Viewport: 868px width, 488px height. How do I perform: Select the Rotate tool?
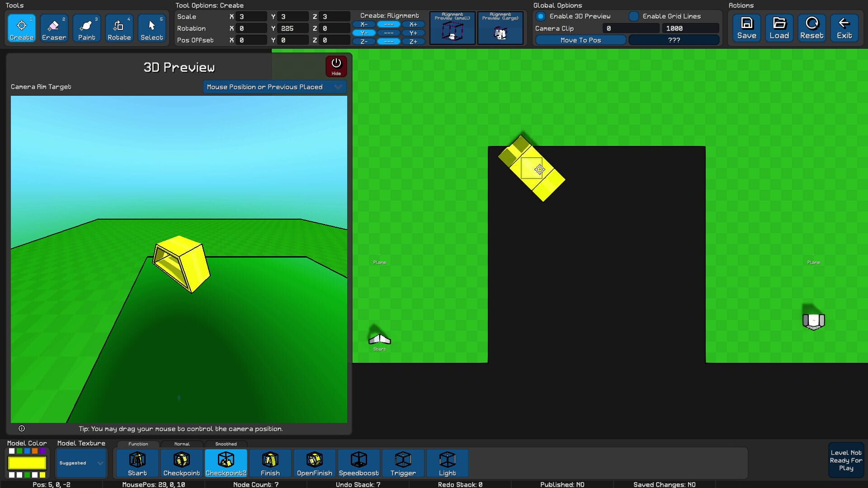(x=119, y=28)
